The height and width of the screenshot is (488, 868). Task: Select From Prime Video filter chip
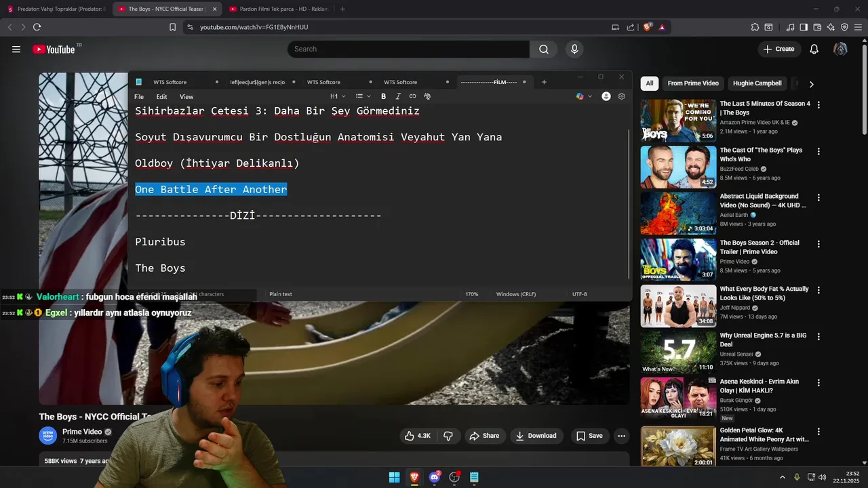pyautogui.click(x=693, y=83)
